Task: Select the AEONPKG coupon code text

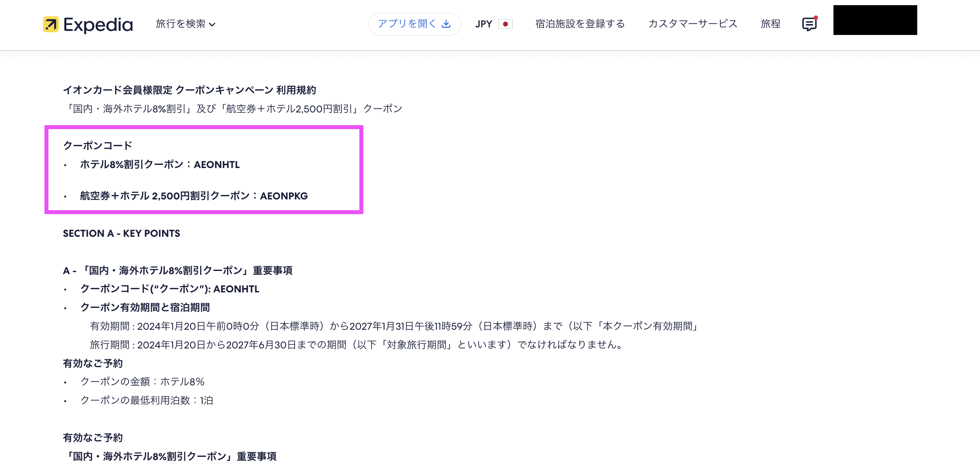Action: [284, 196]
